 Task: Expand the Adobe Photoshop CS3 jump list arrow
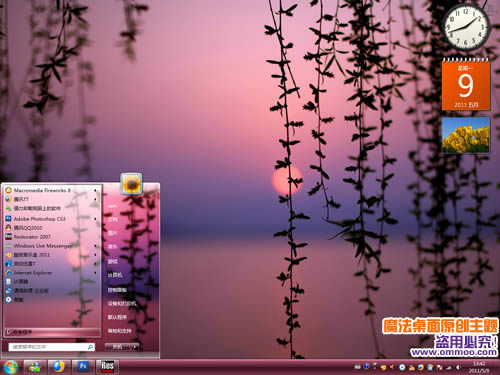point(95,219)
